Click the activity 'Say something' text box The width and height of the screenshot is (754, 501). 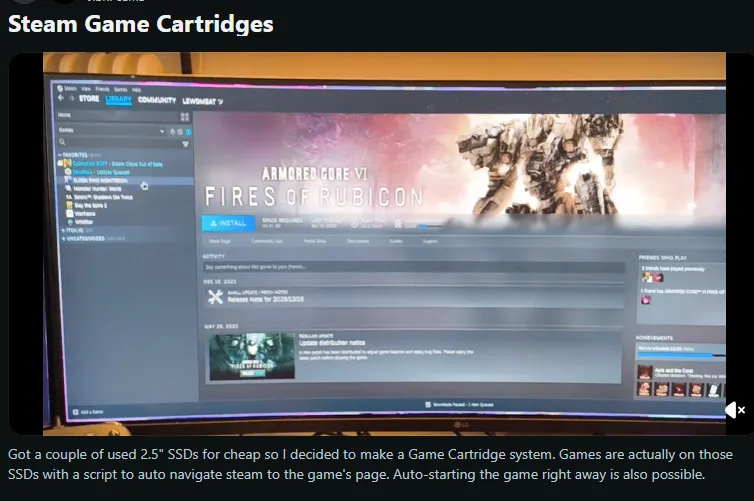[414, 267]
